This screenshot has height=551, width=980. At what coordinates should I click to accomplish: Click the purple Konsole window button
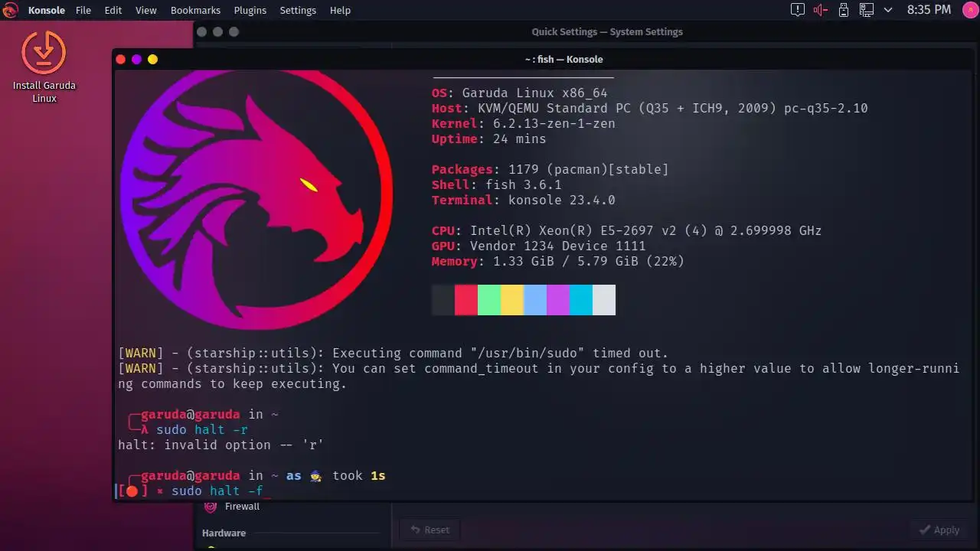click(136, 59)
